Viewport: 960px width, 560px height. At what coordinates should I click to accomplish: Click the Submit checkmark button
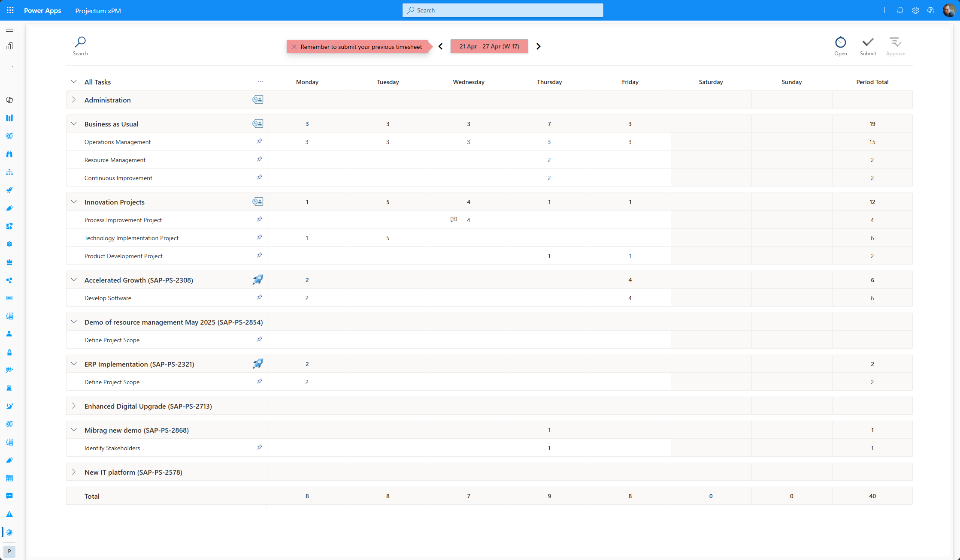[868, 42]
